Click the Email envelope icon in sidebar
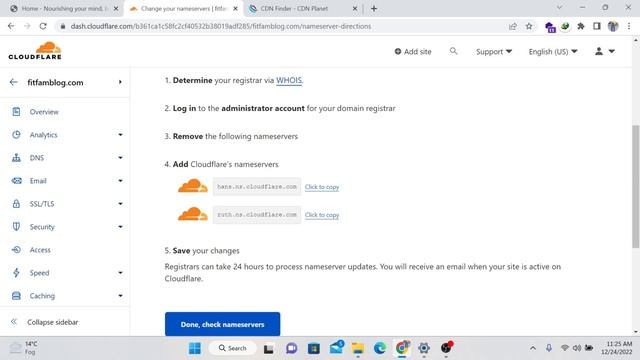This screenshot has width=640, height=360. tap(16, 180)
